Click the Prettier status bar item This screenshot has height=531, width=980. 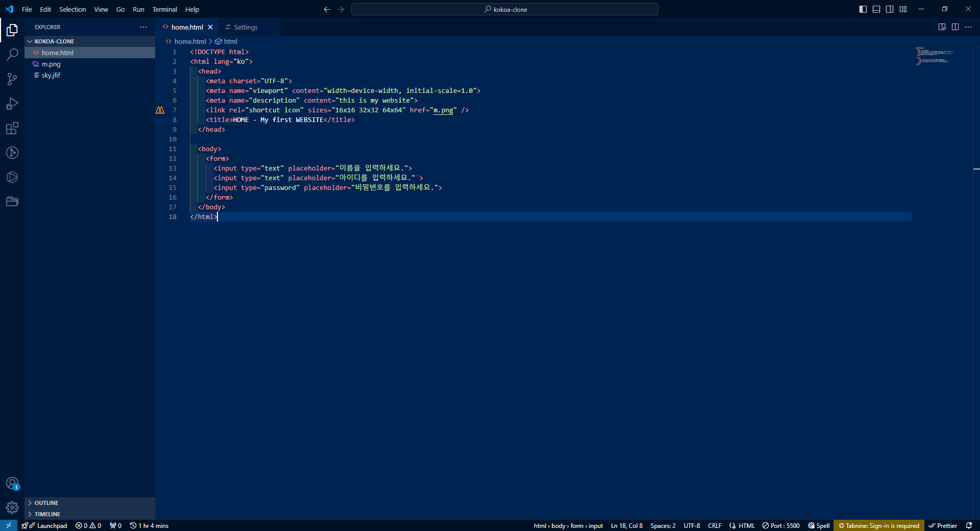tap(943, 525)
